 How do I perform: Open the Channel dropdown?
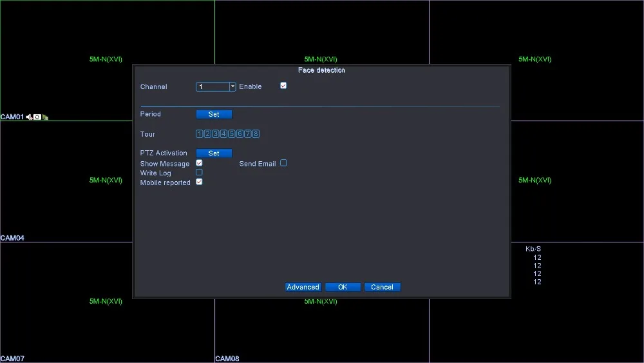[216, 86]
